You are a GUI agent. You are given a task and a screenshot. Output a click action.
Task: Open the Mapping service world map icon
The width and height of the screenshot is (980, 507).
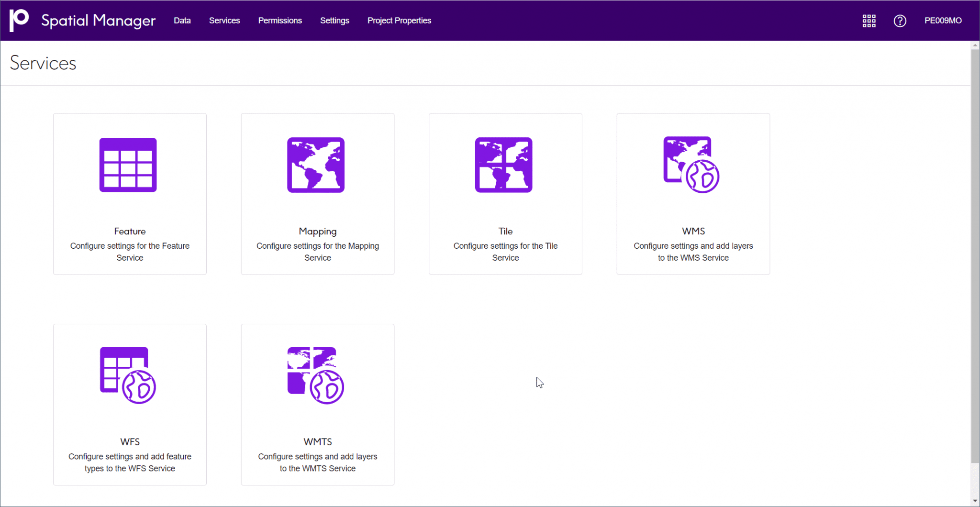pos(316,165)
